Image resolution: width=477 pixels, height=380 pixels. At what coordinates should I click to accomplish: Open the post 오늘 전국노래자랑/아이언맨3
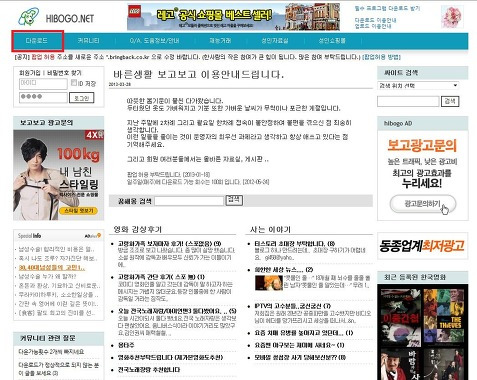[177, 311]
